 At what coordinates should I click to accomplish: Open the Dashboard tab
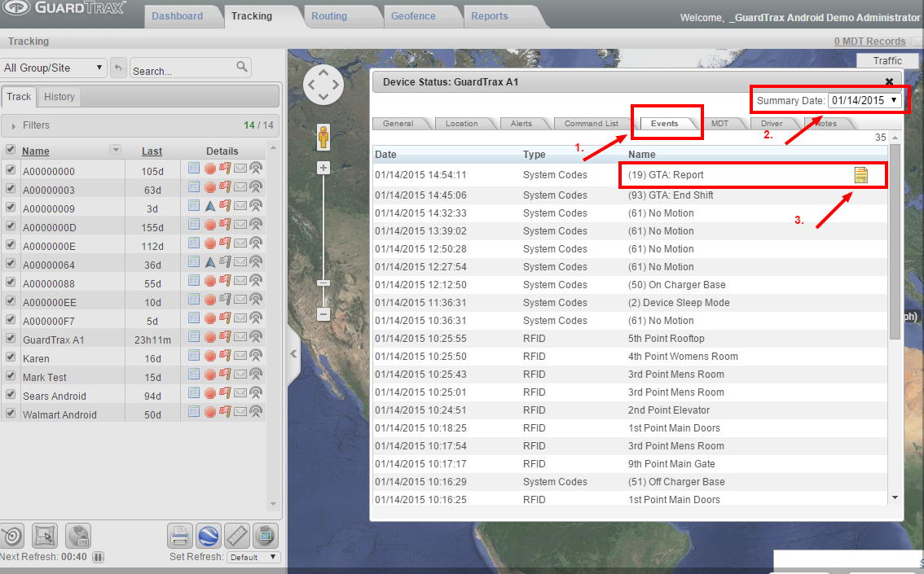click(178, 16)
